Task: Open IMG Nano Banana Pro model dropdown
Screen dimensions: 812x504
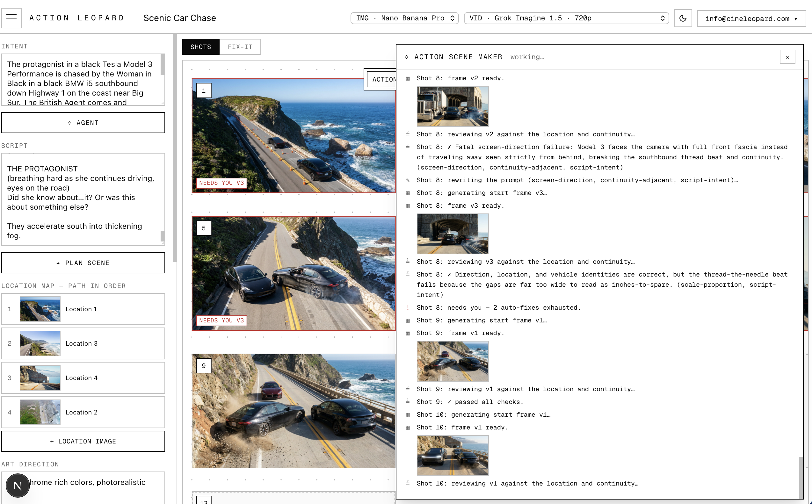Action: pyautogui.click(x=404, y=18)
